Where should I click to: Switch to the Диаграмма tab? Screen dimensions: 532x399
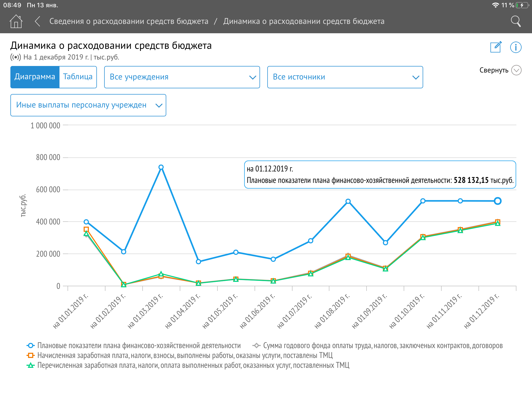(x=35, y=77)
